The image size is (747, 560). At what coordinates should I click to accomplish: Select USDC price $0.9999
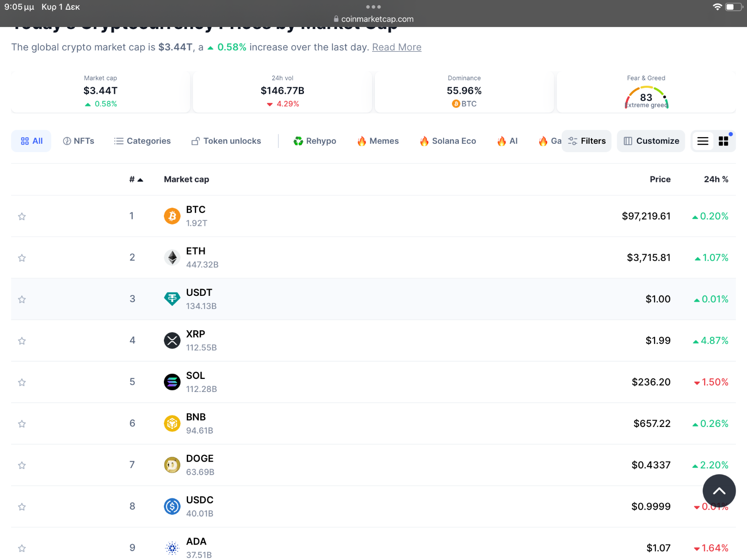coord(651,506)
